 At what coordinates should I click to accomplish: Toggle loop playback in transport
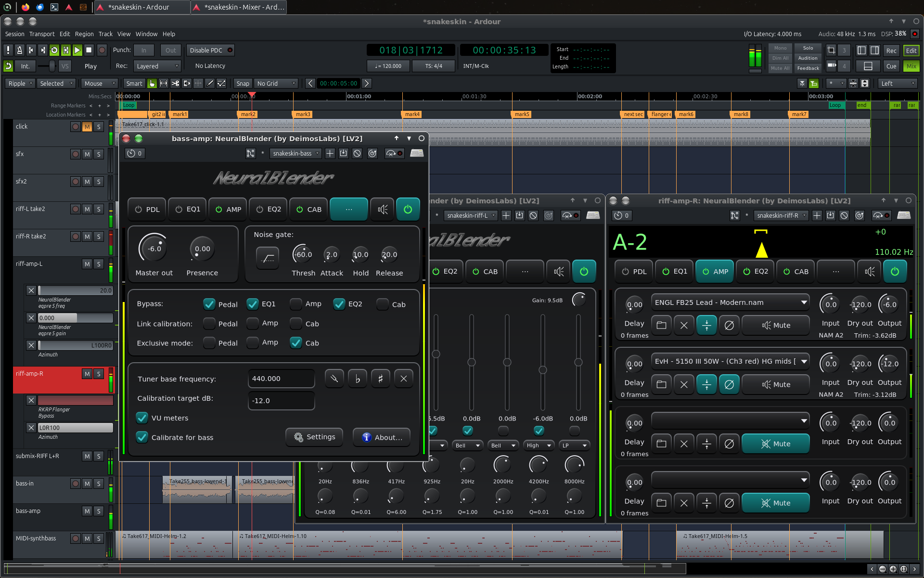pos(54,50)
